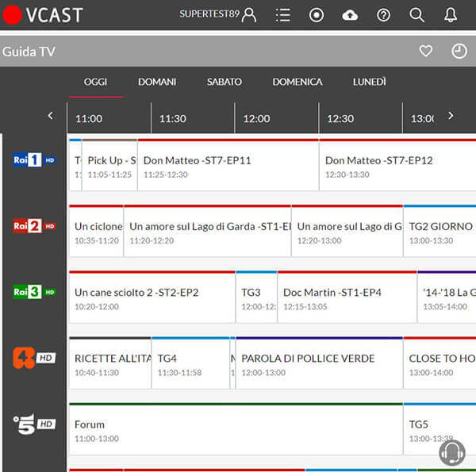The image size is (476, 472).
Task: Open TG4 program 11:30-11:58
Action: click(x=190, y=363)
